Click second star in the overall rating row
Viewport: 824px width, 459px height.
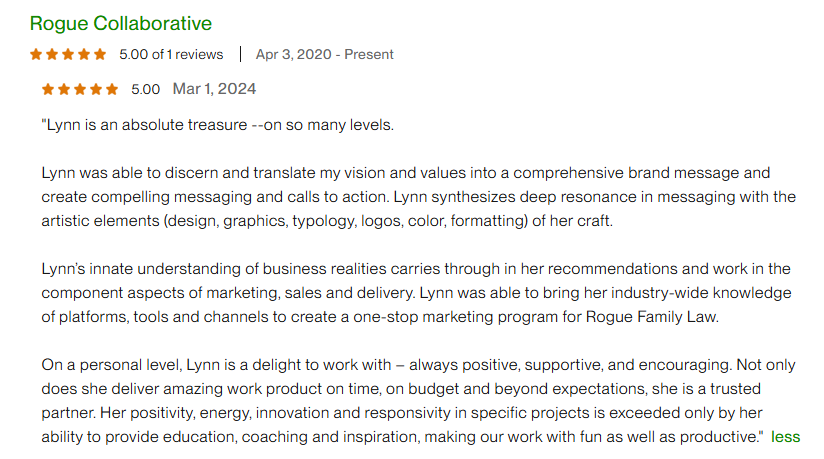click(x=52, y=54)
